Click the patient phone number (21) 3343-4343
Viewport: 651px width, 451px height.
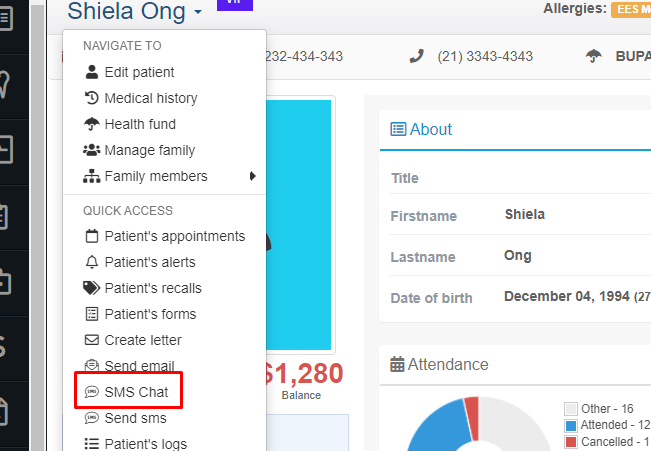coord(485,56)
